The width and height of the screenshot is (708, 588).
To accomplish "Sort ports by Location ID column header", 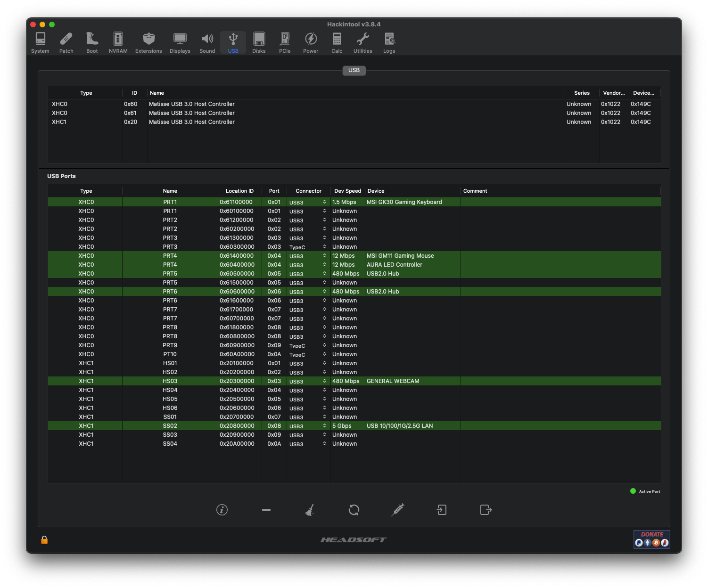I will point(239,191).
